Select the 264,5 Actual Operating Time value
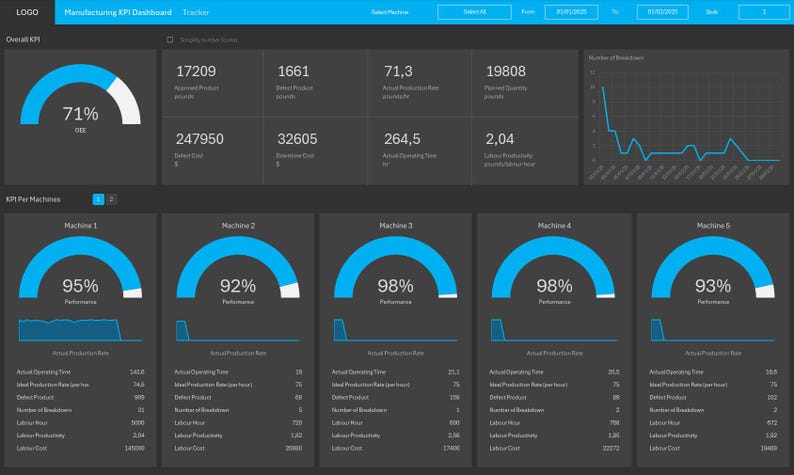 402,139
